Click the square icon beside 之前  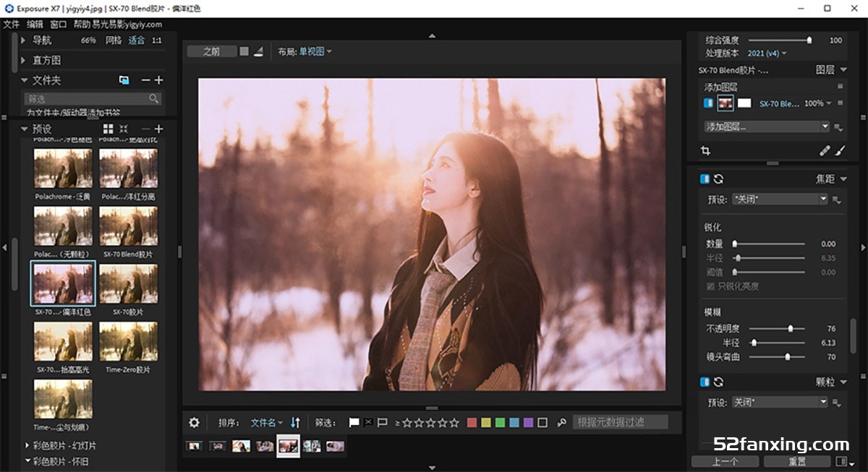tap(244, 51)
